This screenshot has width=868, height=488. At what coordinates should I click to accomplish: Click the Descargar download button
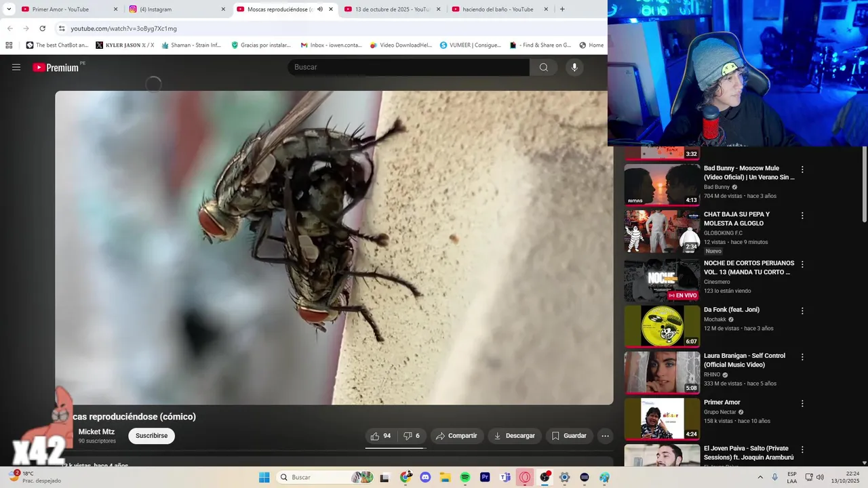(514, 436)
